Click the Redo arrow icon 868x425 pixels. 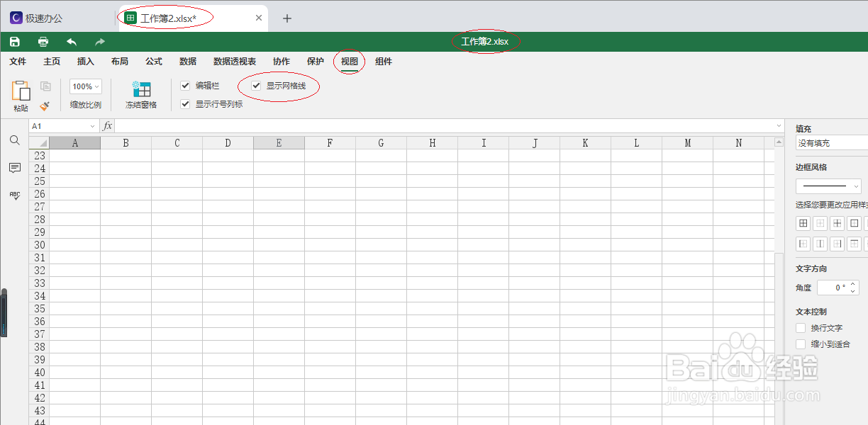click(x=100, y=42)
